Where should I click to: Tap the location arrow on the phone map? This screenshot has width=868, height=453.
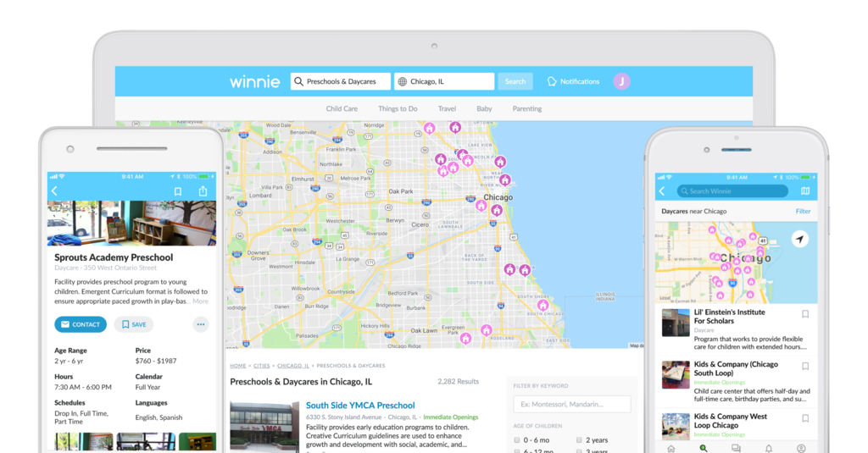(x=799, y=239)
